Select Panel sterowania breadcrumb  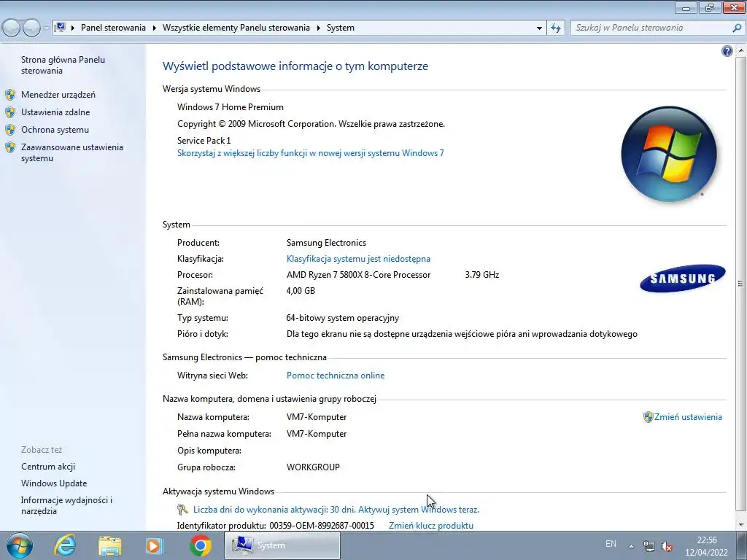113,28
